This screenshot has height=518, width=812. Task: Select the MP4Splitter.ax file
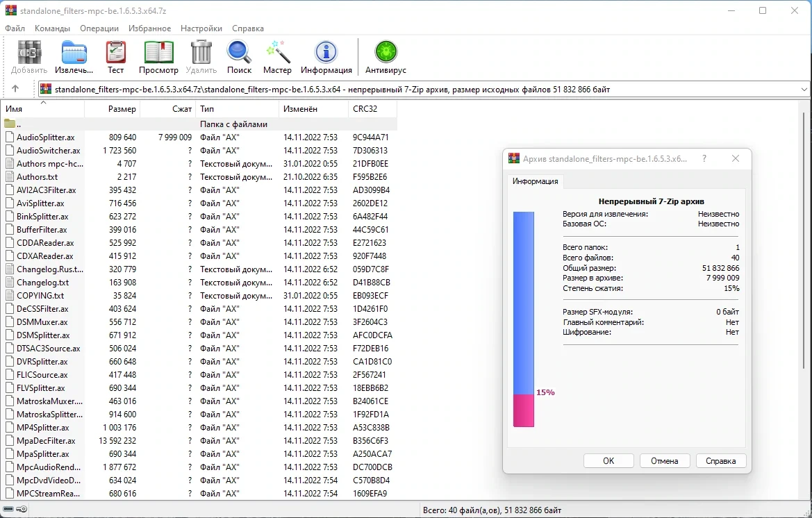(43, 428)
